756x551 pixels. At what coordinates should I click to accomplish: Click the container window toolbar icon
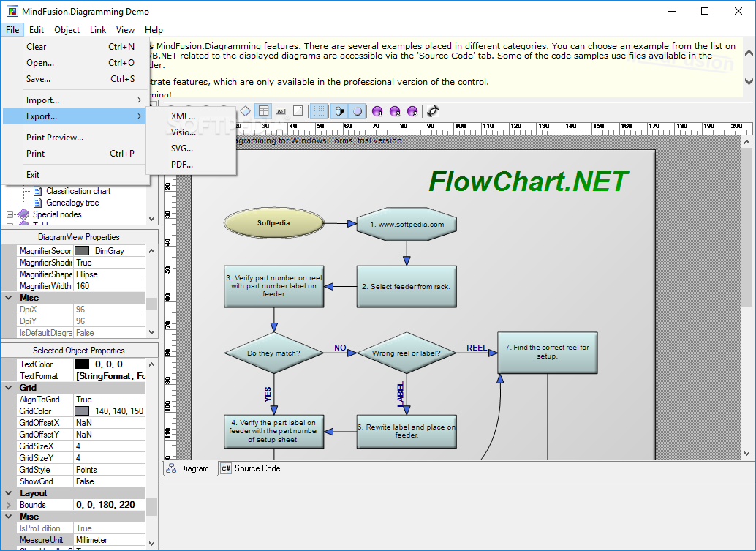tap(298, 111)
